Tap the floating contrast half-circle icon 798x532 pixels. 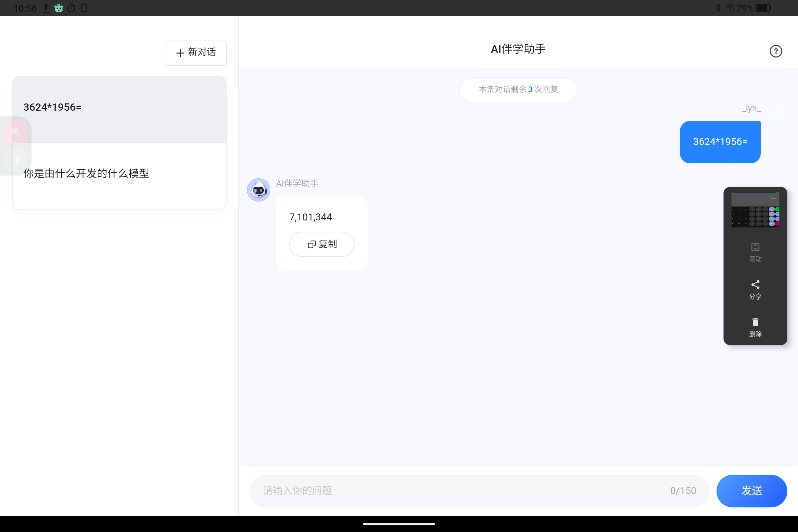(x=16, y=160)
